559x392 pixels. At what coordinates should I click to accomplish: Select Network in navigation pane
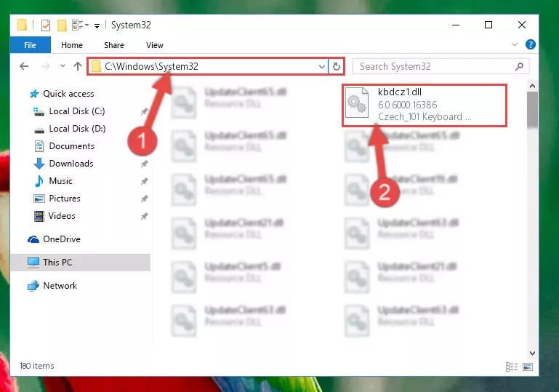click(60, 286)
